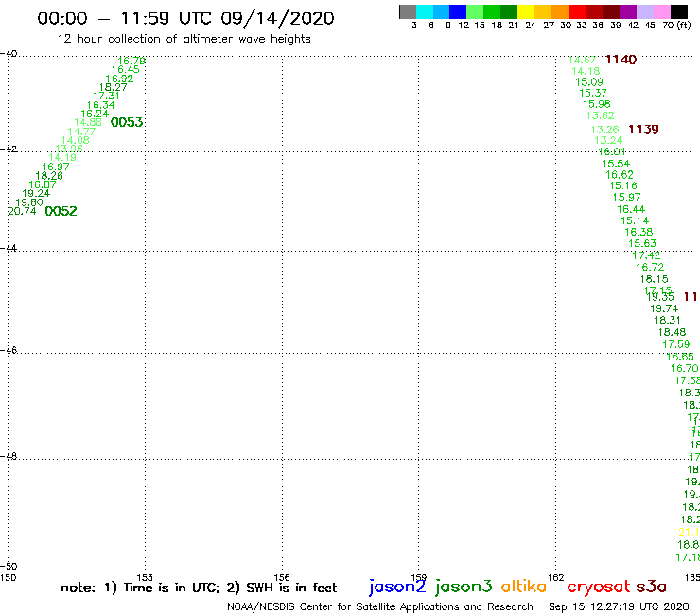Click the 70 (ft) legend label
This screenshot has height=615, width=700.
pos(676,26)
